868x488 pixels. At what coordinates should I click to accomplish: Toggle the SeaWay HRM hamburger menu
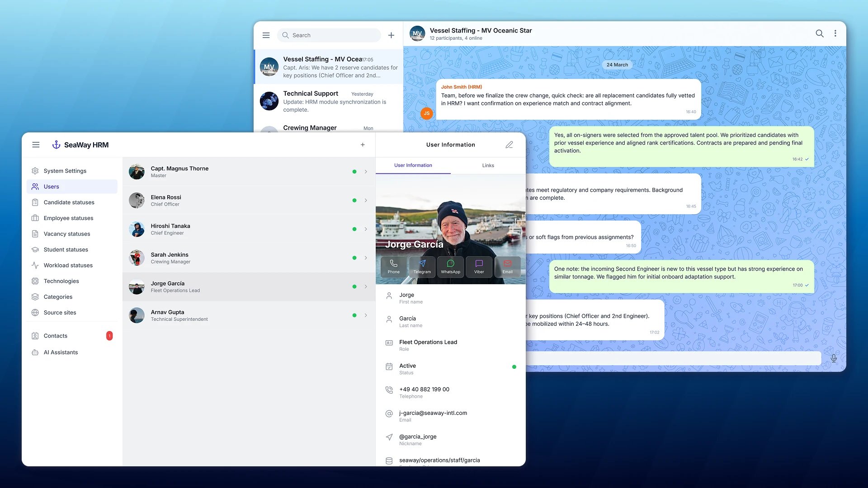pyautogui.click(x=36, y=145)
